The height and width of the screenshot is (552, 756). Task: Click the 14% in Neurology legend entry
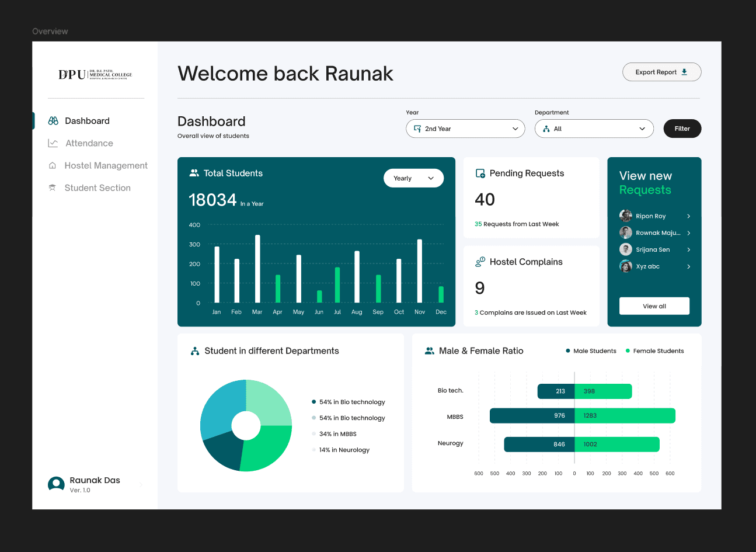click(x=341, y=450)
